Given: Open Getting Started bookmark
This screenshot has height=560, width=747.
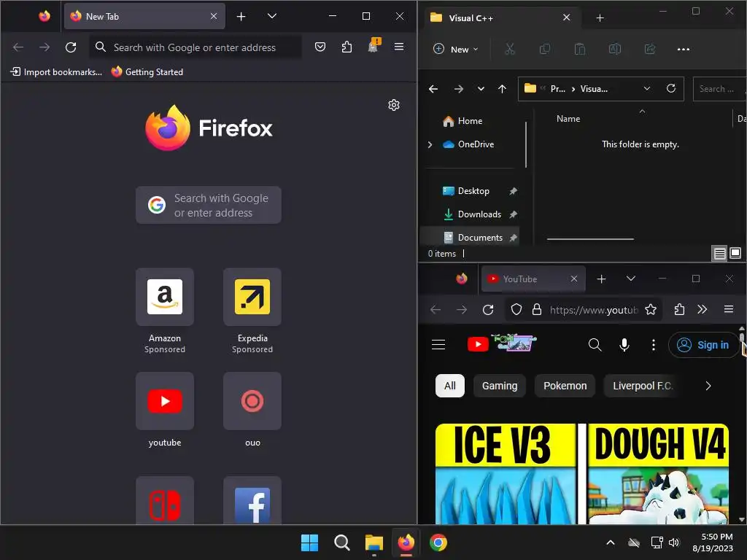Looking at the screenshot, I should [147, 72].
